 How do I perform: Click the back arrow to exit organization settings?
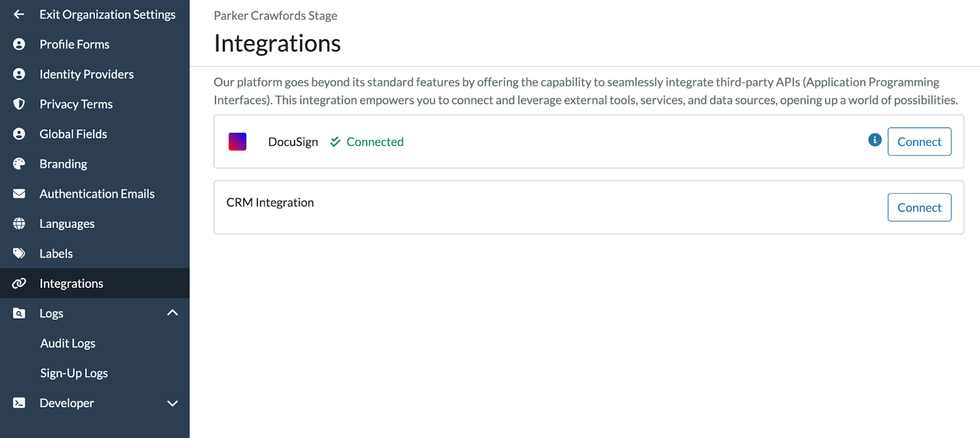[x=18, y=13]
